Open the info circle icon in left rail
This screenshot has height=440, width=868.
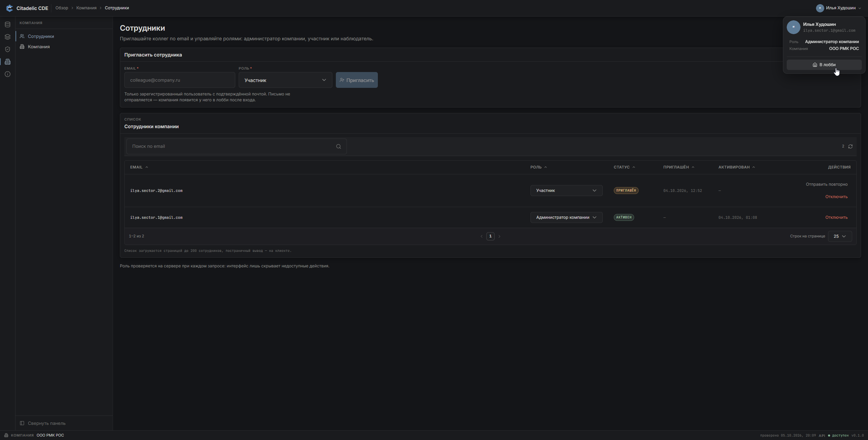click(x=8, y=74)
